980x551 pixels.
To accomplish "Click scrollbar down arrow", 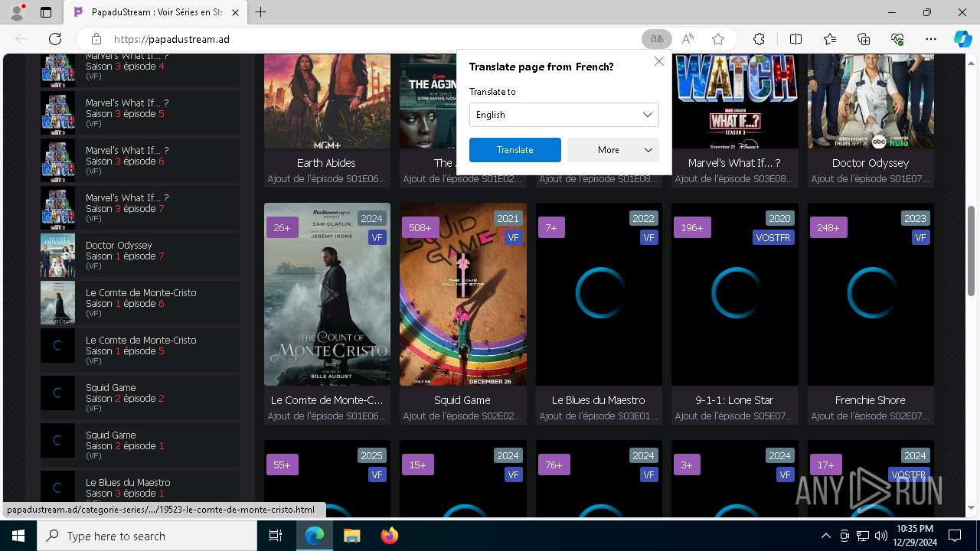I will [972, 508].
